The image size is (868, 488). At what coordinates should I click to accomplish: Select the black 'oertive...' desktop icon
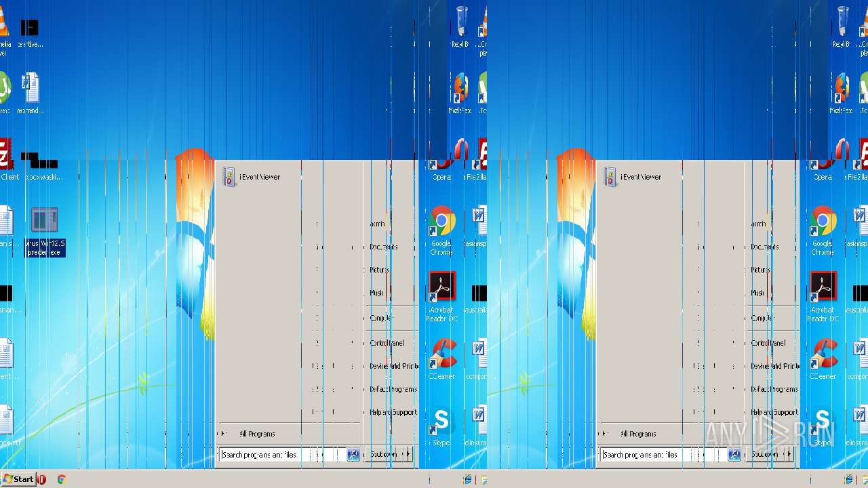click(x=31, y=33)
